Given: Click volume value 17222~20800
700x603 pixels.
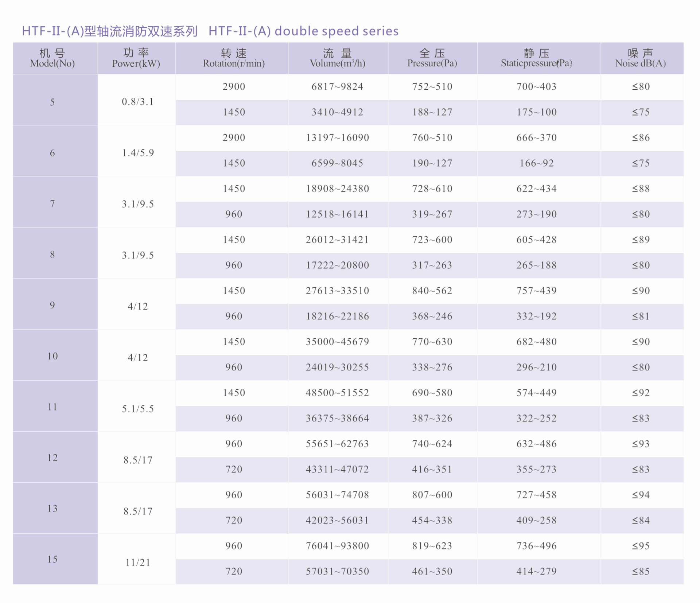Looking at the screenshot, I should tap(337, 265).
